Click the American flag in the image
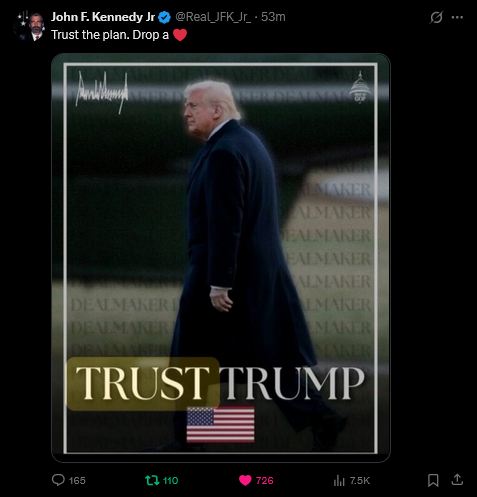The image size is (477, 497). [x=220, y=424]
